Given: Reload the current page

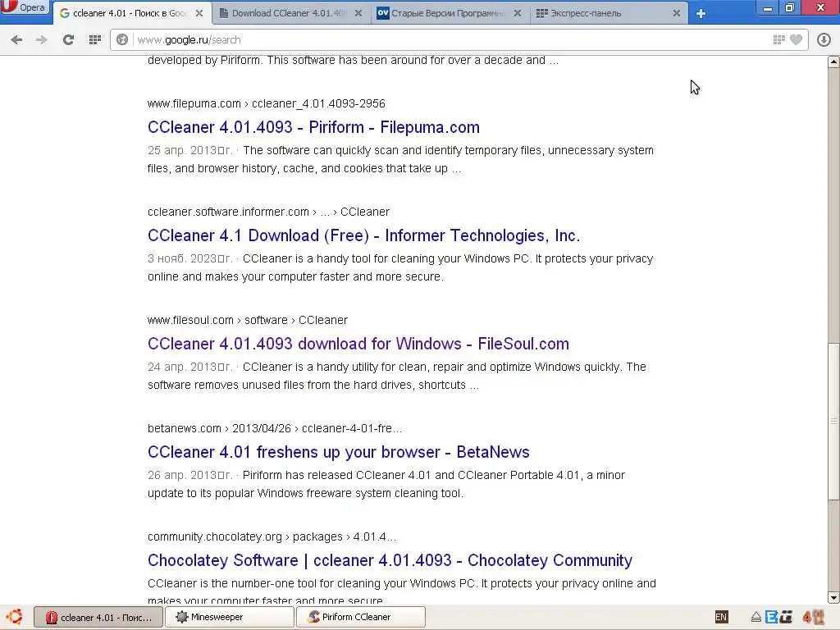Looking at the screenshot, I should pyautogui.click(x=68, y=39).
